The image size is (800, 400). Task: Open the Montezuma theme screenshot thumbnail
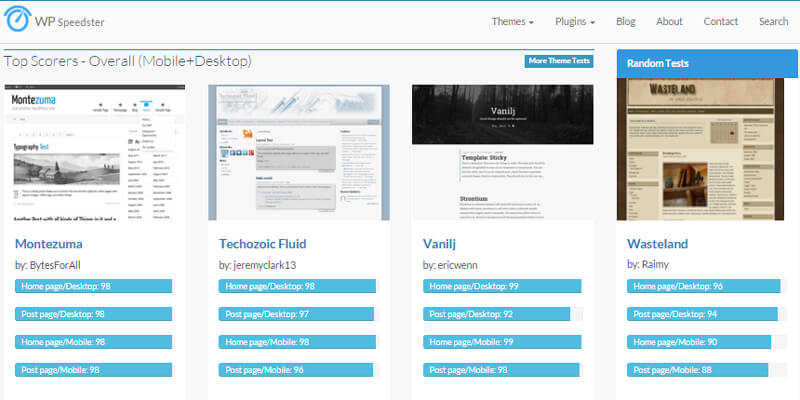(95, 153)
